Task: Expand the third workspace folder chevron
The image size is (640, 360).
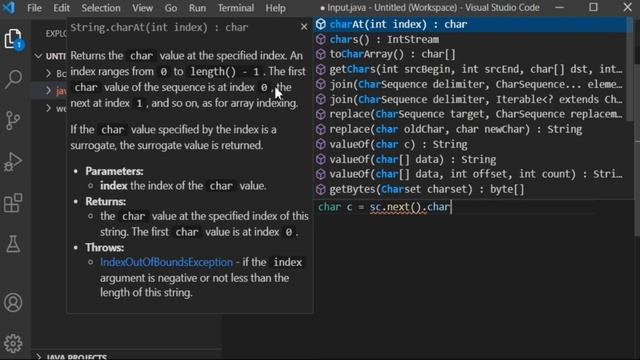Action: (48, 108)
